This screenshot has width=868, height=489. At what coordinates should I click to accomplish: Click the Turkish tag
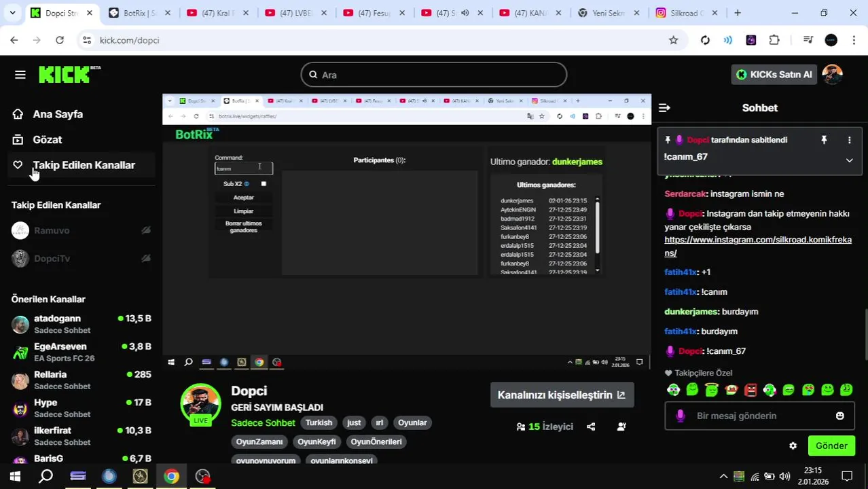pos(319,422)
